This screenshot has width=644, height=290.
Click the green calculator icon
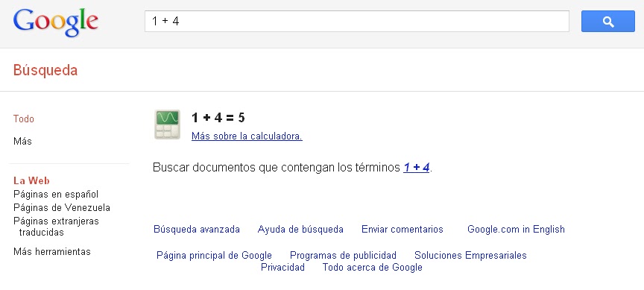167,124
